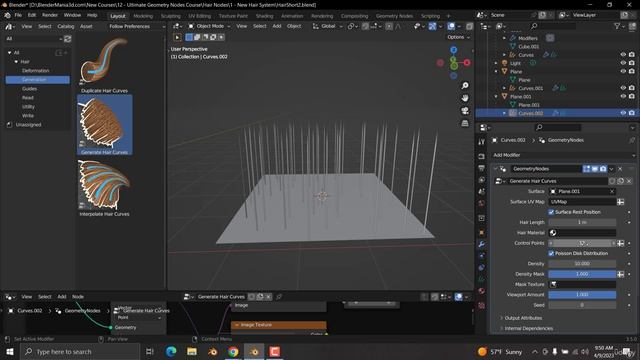Toggle render camera icon for Curves.002
The height and width of the screenshot is (360, 640).
tap(631, 113)
